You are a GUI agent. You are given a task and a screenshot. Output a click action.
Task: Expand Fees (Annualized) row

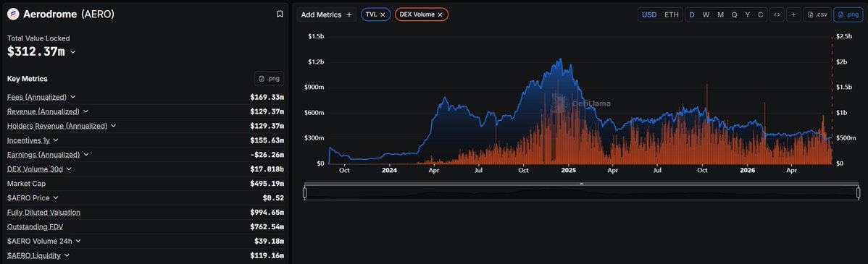point(73,97)
